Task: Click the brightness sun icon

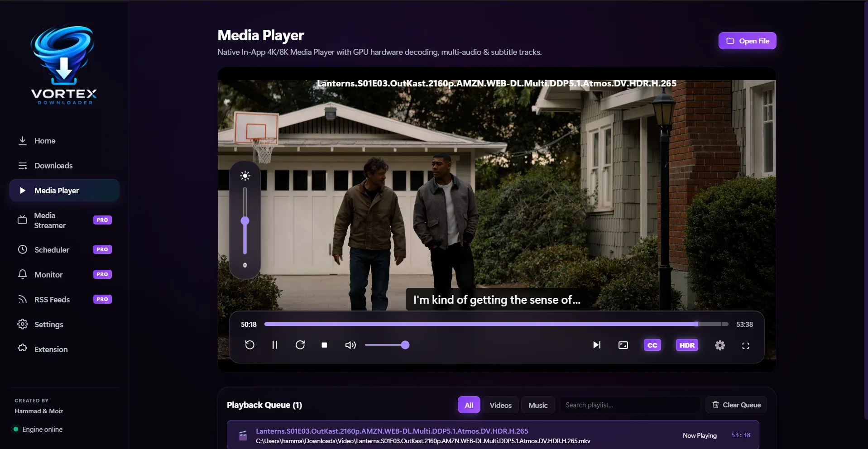Action: coord(245,176)
